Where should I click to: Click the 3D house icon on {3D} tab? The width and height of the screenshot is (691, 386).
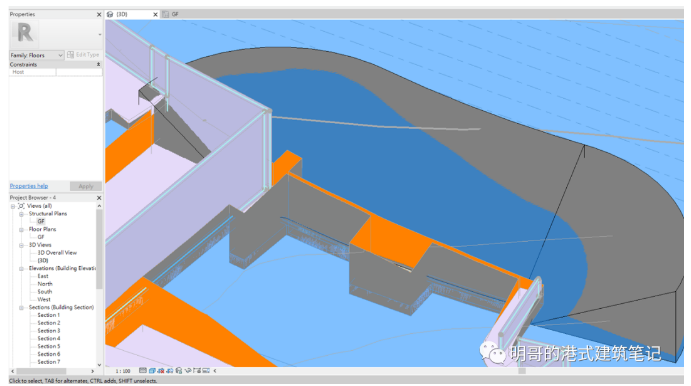(x=110, y=14)
